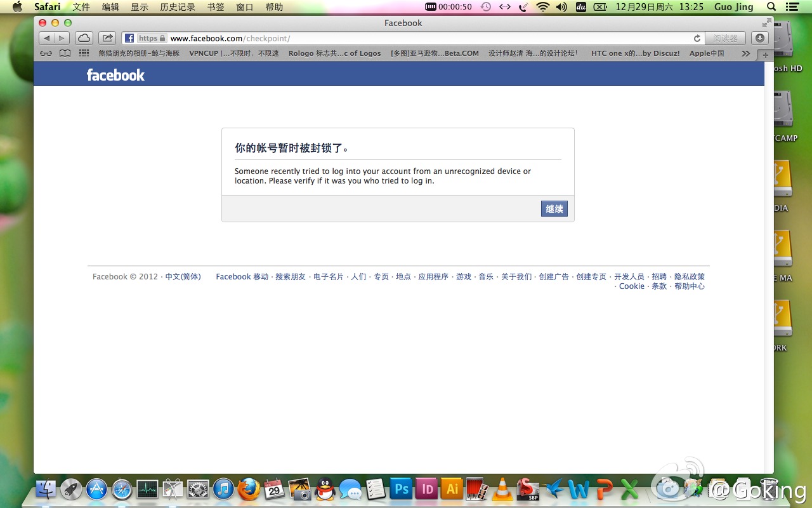812x508 pixels.
Task: Open the 帮助中心 footer link
Action: click(690, 286)
